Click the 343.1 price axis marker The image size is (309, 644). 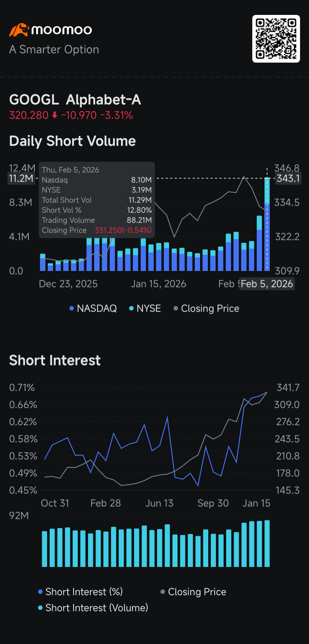tap(288, 179)
